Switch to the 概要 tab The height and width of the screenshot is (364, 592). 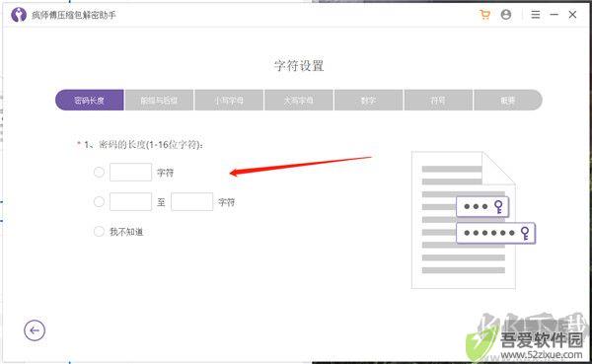click(x=508, y=100)
